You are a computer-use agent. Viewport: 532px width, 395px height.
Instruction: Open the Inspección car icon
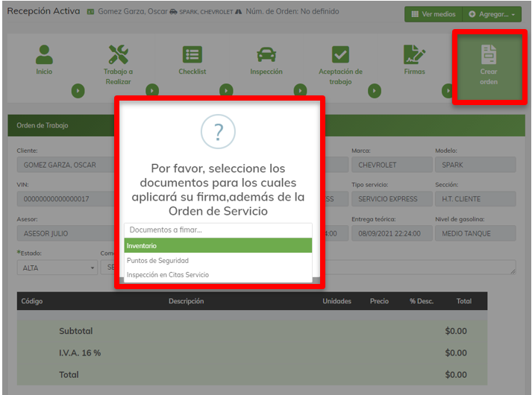pyautogui.click(x=266, y=54)
